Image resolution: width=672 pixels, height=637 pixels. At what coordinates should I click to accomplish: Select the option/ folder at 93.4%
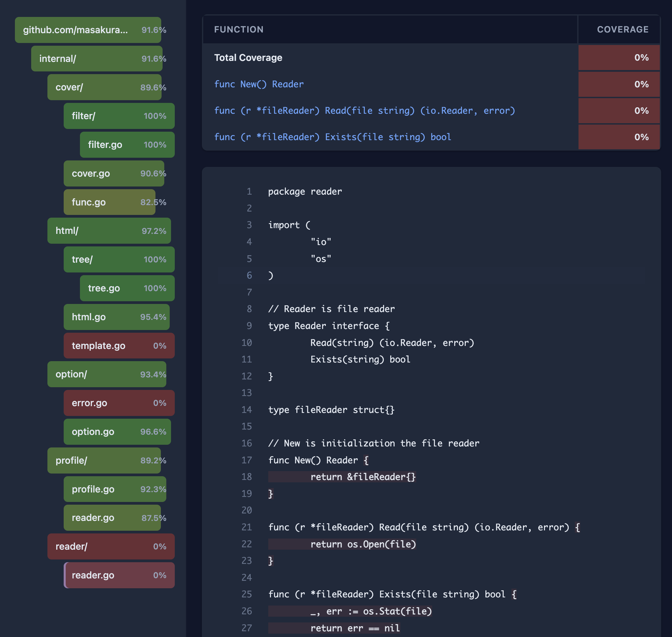point(107,374)
